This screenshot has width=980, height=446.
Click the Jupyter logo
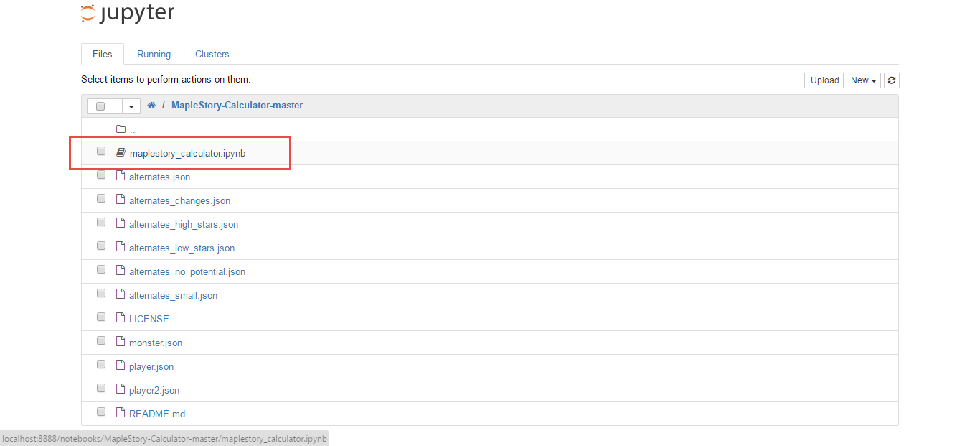[128, 13]
